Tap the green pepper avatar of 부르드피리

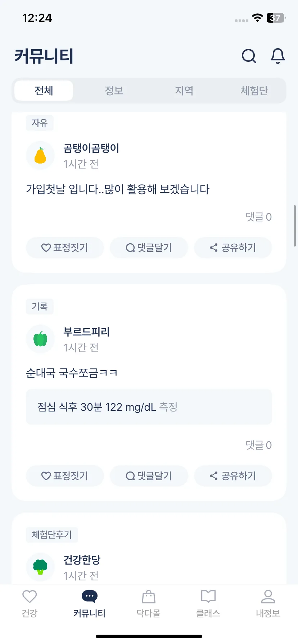click(x=40, y=339)
